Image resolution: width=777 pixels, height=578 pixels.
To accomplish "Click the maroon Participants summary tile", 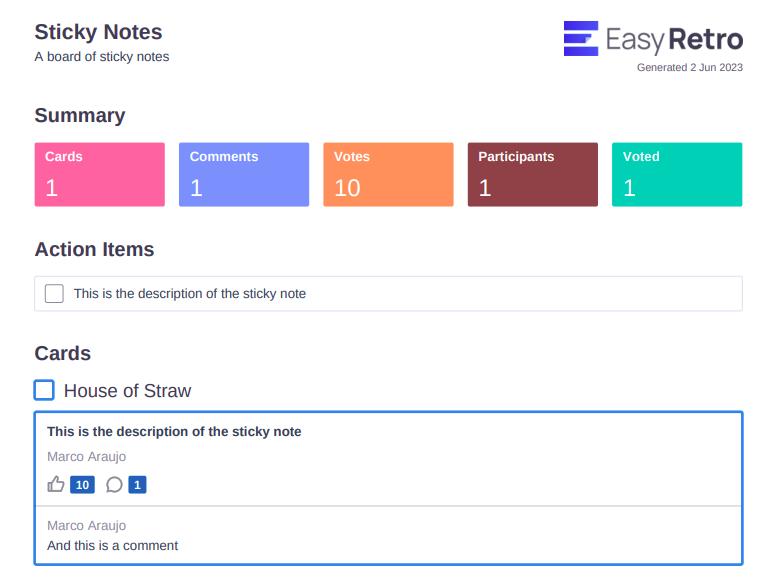I will point(533,174).
